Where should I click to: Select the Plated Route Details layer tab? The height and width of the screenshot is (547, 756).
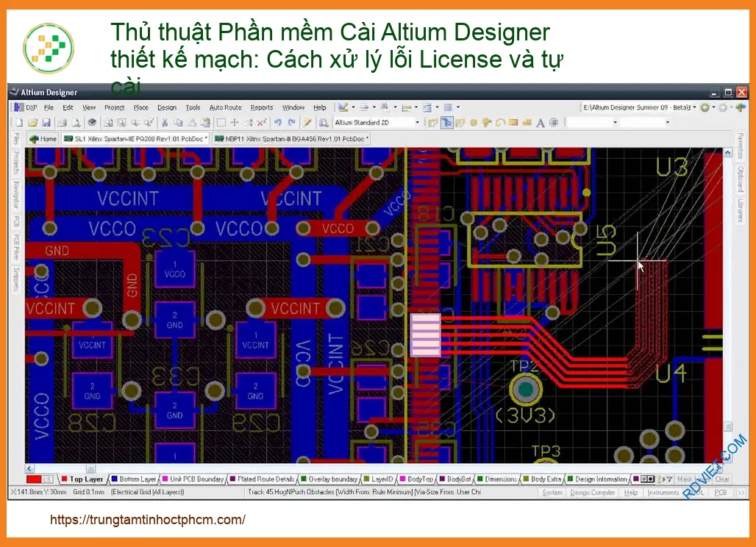[263, 479]
